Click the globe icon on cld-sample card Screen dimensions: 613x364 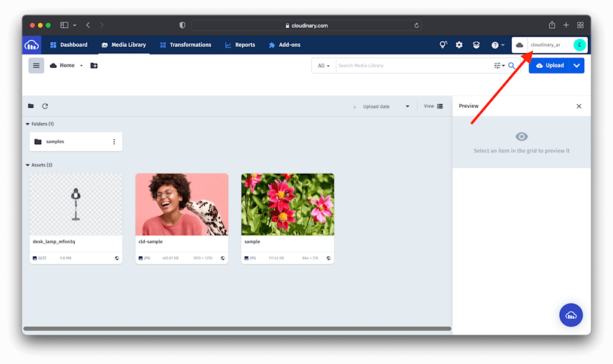(223, 258)
